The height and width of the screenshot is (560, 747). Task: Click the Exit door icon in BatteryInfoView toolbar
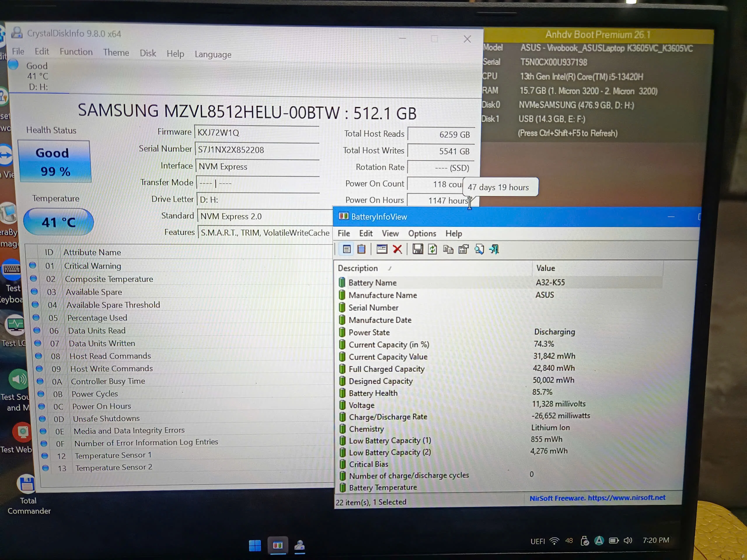click(494, 249)
